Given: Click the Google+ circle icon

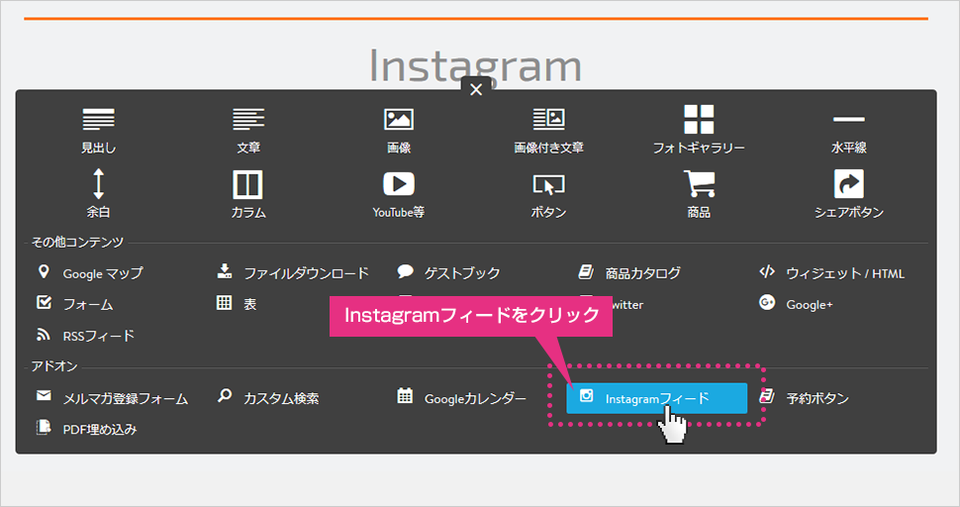Looking at the screenshot, I should click(x=767, y=302).
